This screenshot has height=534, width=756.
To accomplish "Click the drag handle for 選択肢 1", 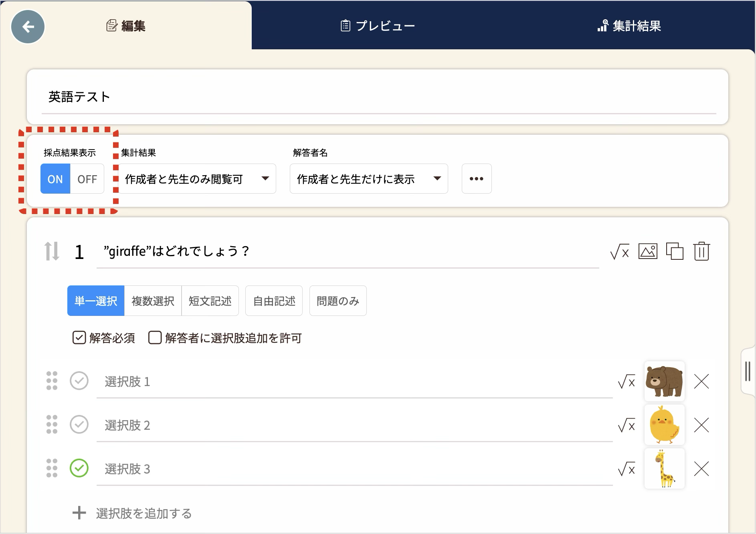I will [52, 380].
